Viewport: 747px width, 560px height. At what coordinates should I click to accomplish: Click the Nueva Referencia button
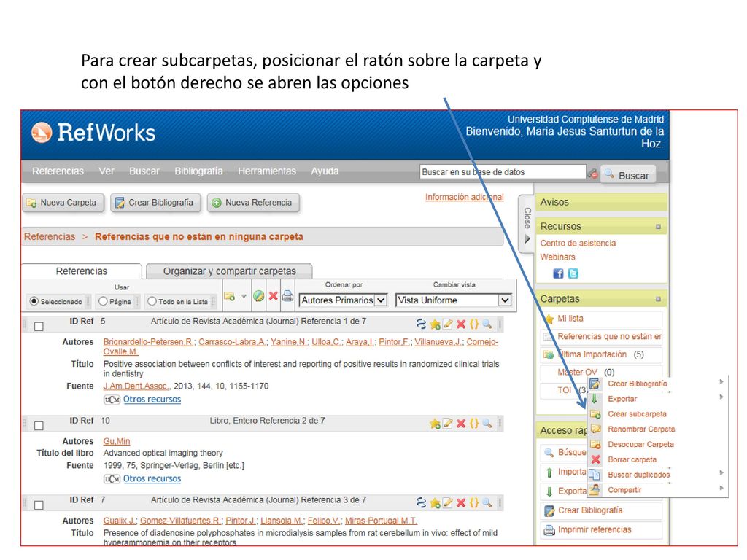click(x=253, y=203)
